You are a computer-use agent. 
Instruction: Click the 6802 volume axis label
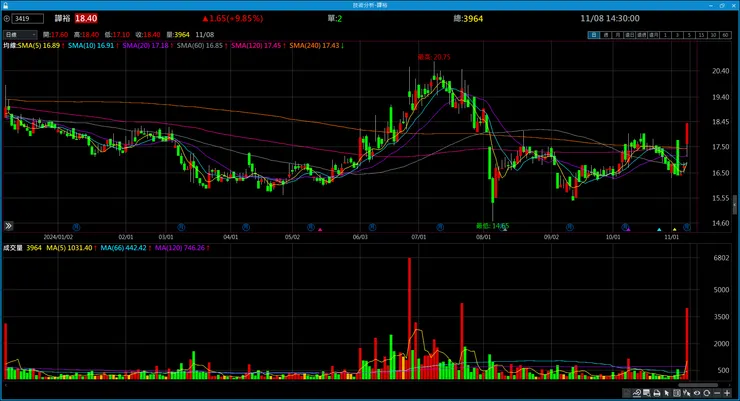point(721,258)
